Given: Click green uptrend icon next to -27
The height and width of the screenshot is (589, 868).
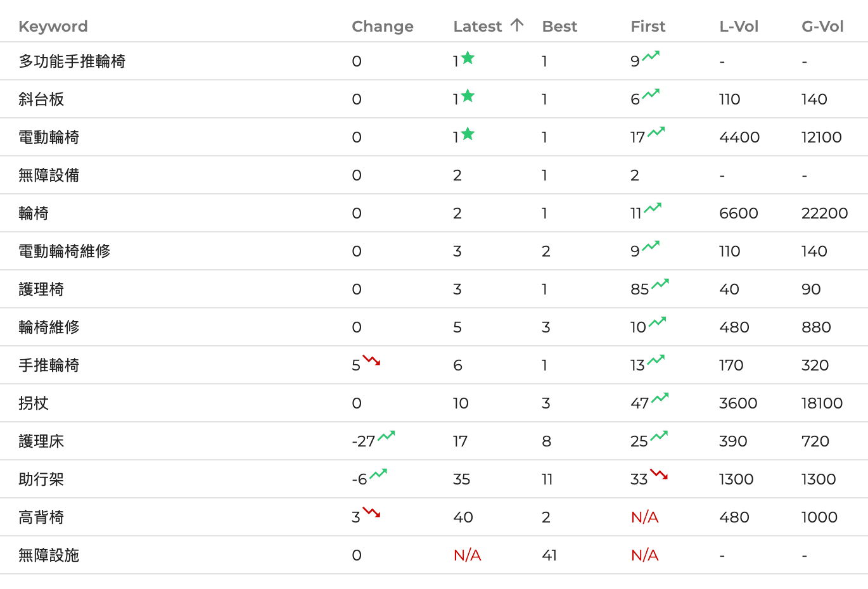Looking at the screenshot, I should pos(386,436).
